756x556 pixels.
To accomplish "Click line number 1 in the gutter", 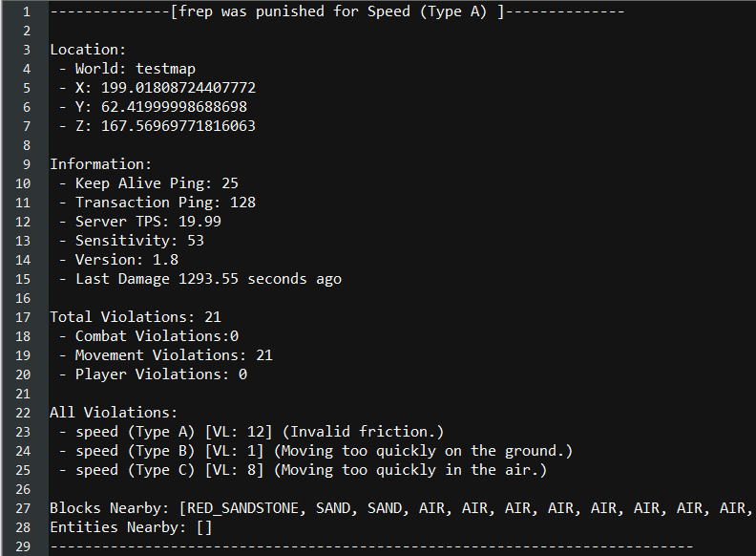I will pos(26,11).
